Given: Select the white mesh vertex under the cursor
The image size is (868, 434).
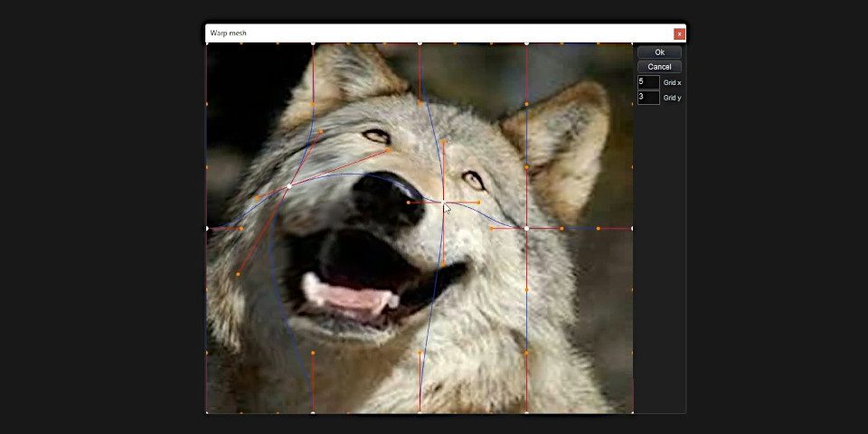Looking at the screenshot, I should tap(443, 203).
